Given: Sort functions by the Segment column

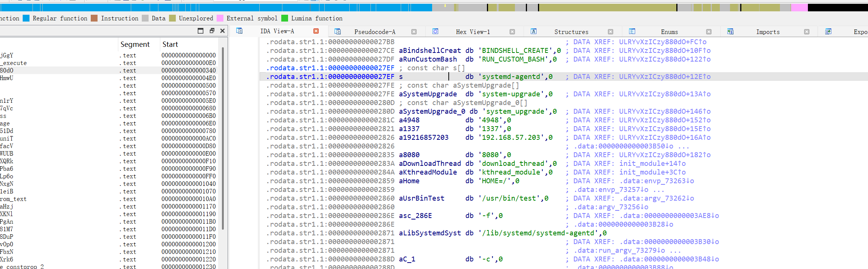Looking at the screenshot, I should [135, 44].
